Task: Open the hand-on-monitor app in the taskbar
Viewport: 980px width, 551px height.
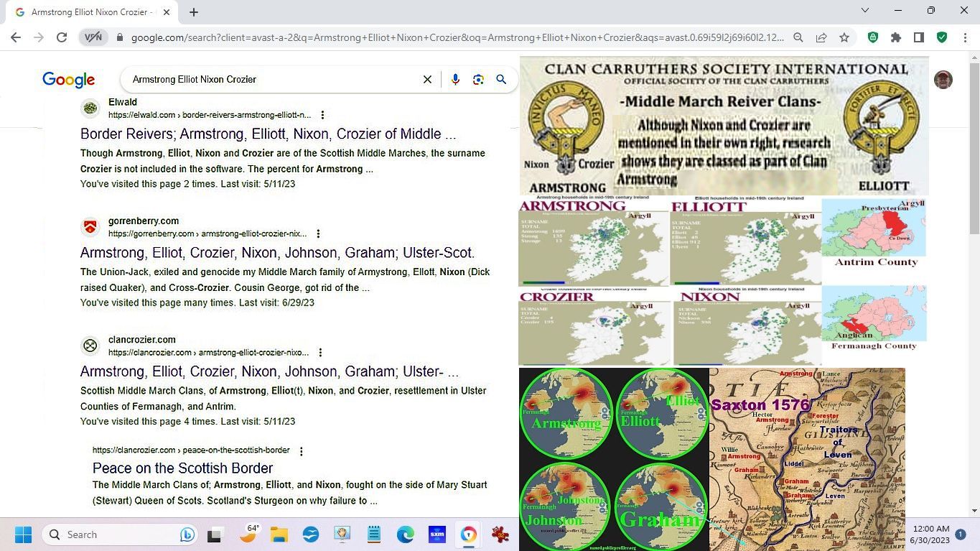Action: (342, 534)
